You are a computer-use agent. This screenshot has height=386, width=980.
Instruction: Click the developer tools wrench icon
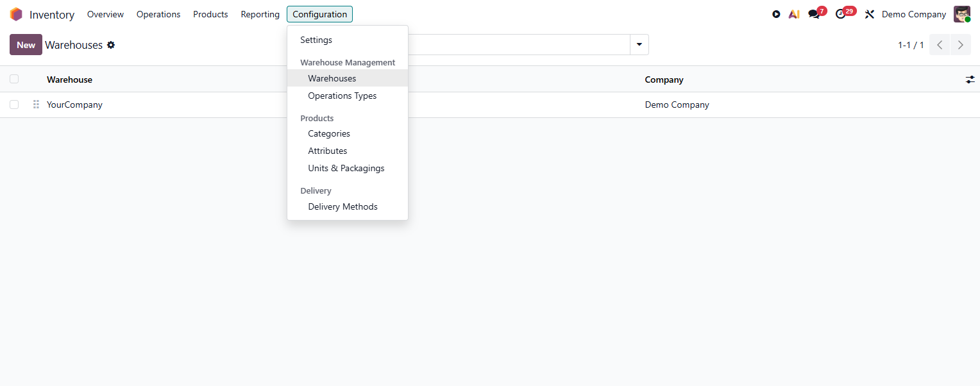point(870,14)
